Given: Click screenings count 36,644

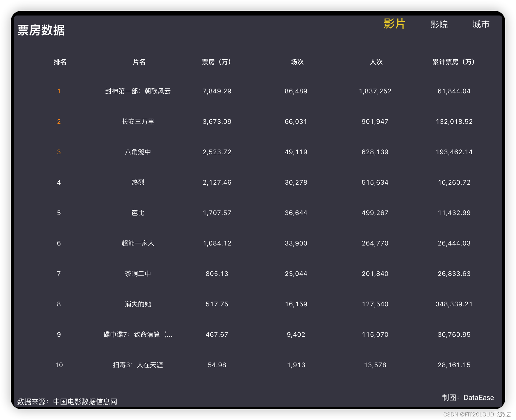Looking at the screenshot, I should [x=296, y=213].
